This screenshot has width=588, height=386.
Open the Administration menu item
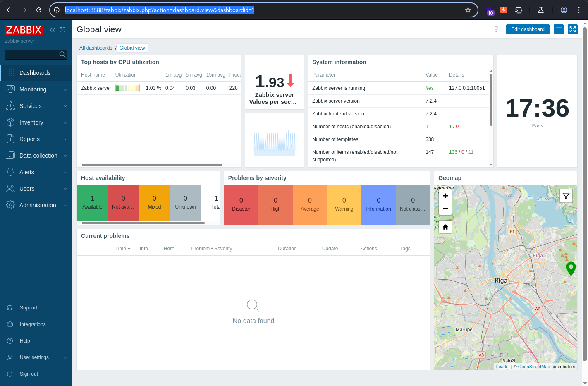[36, 205]
